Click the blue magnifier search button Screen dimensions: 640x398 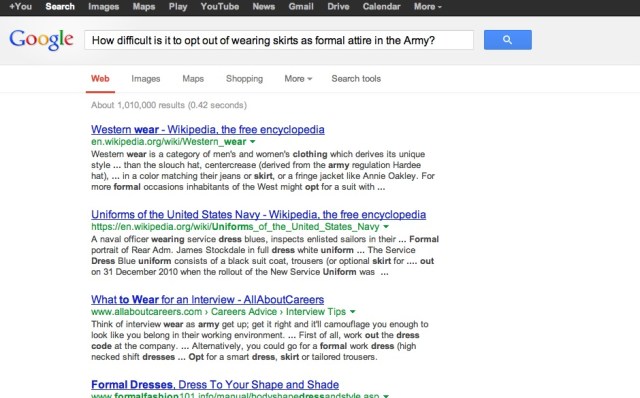[x=507, y=40]
